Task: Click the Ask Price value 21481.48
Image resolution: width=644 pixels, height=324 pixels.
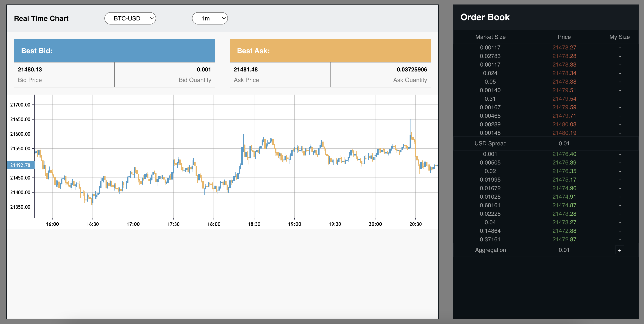Action: 246,70
